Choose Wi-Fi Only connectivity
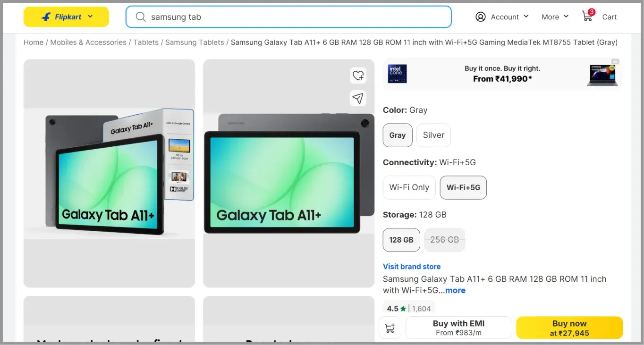 click(409, 187)
